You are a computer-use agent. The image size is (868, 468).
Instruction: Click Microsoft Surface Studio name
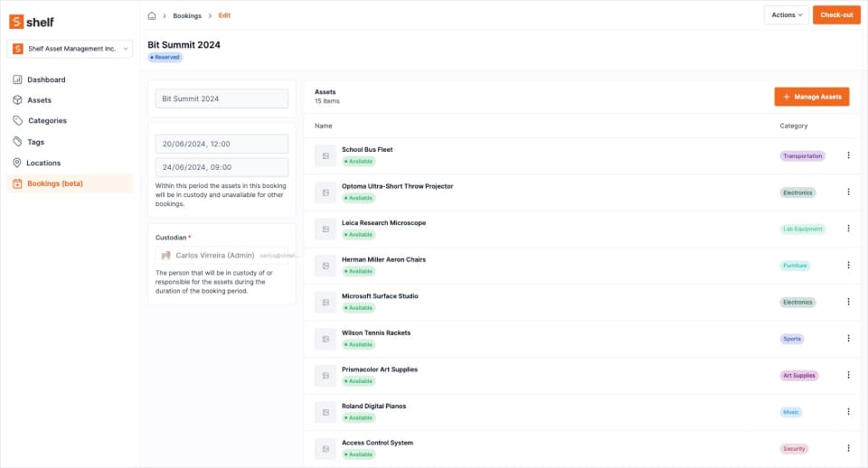[x=380, y=296]
